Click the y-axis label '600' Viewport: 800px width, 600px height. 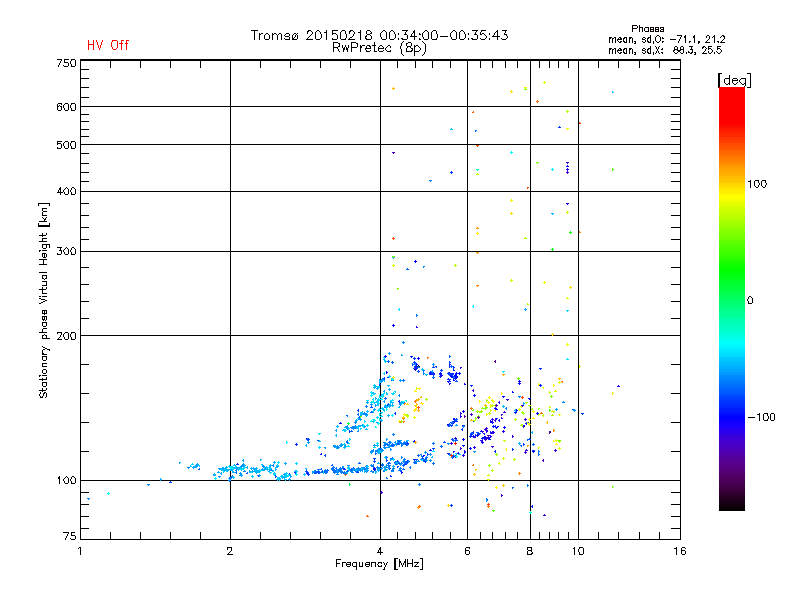(x=66, y=107)
